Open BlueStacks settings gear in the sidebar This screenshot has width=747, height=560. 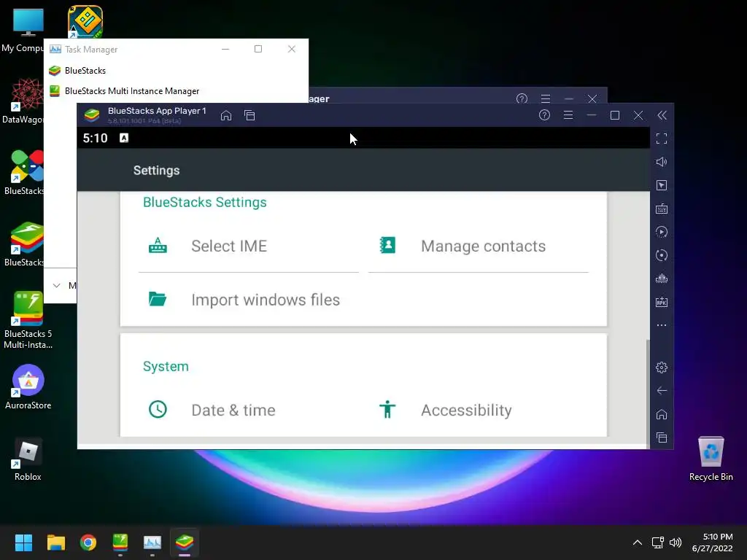click(662, 367)
